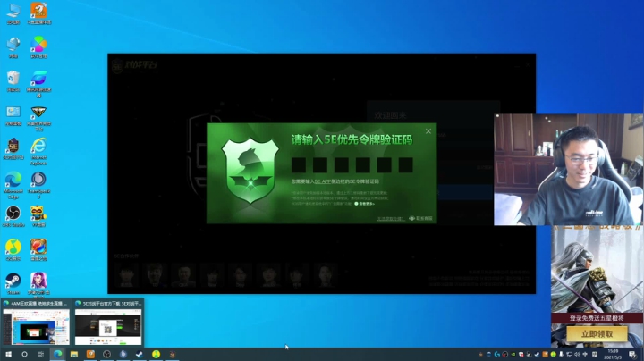Click the fourth verification code digit box

click(362, 165)
